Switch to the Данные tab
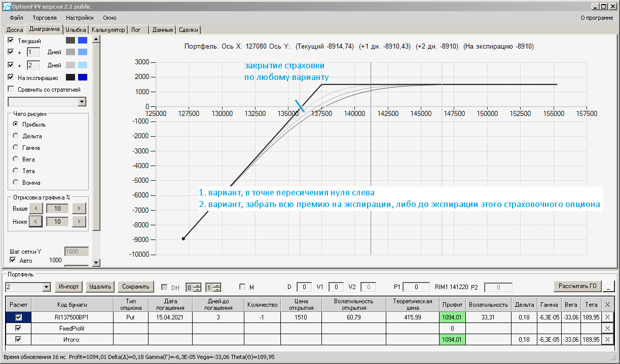The width and height of the screenshot is (620, 364). point(163,30)
